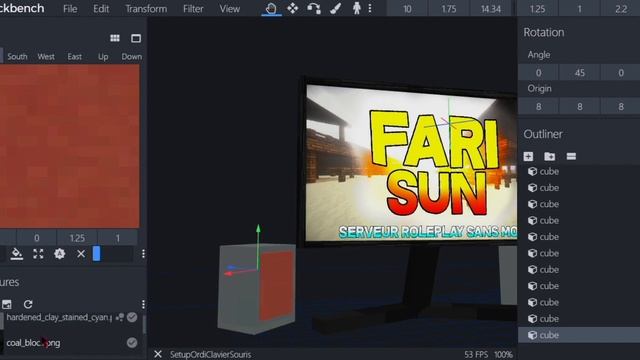Switch to the Down face tab
The image size is (640, 360).
click(x=131, y=56)
